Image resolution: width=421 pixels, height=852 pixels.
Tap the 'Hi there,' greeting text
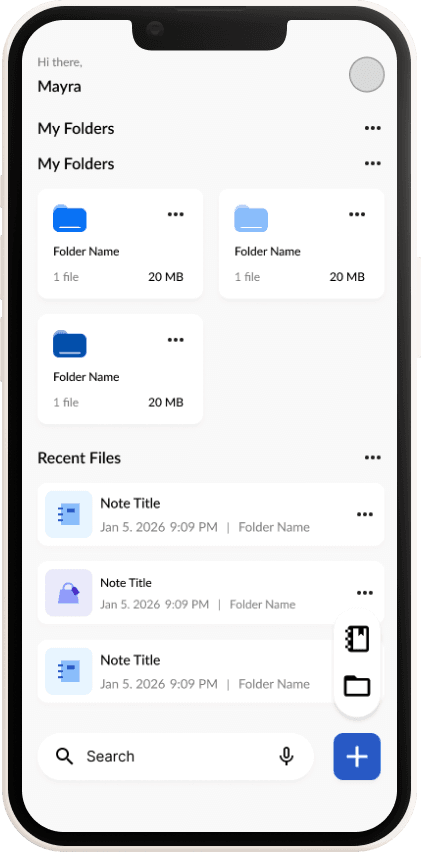(60, 62)
